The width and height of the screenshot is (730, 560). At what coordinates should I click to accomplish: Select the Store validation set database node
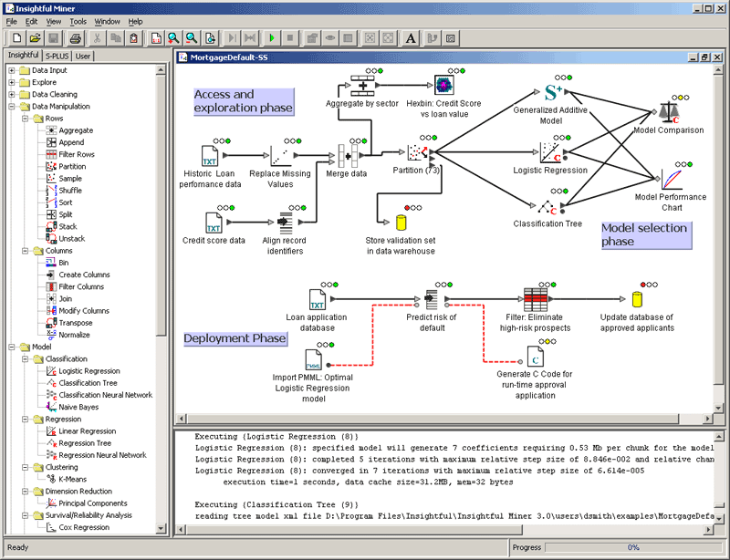[x=401, y=223]
